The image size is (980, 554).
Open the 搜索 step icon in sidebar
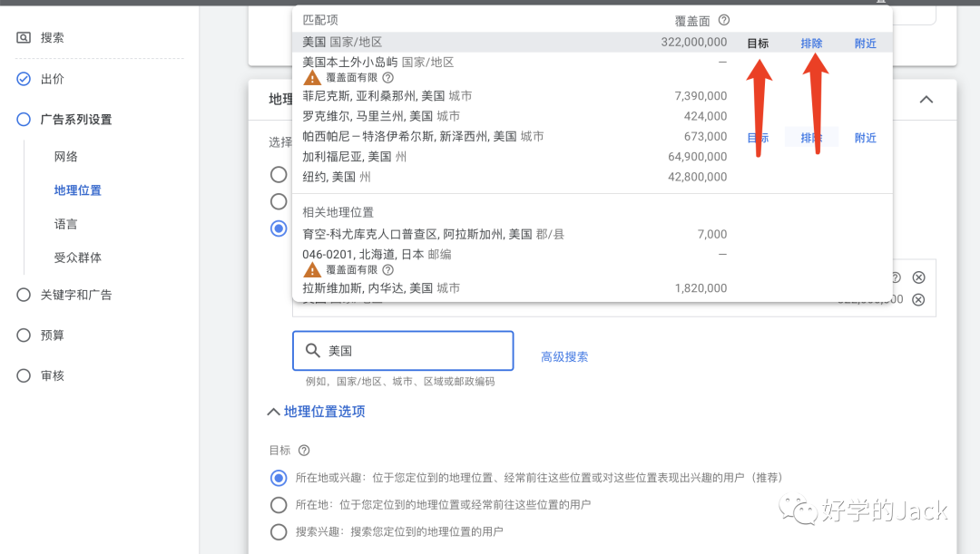tap(23, 37)
